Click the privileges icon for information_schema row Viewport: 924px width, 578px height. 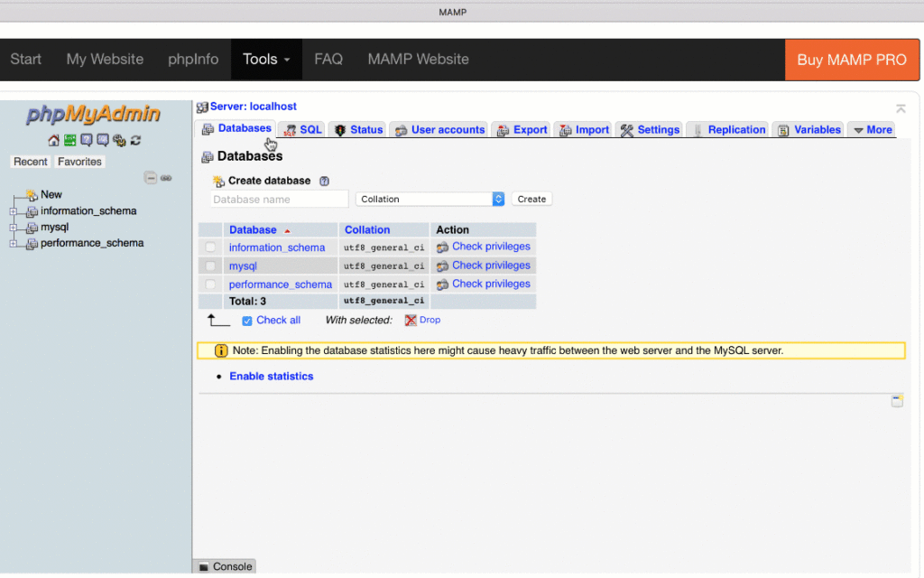[442, 247]
